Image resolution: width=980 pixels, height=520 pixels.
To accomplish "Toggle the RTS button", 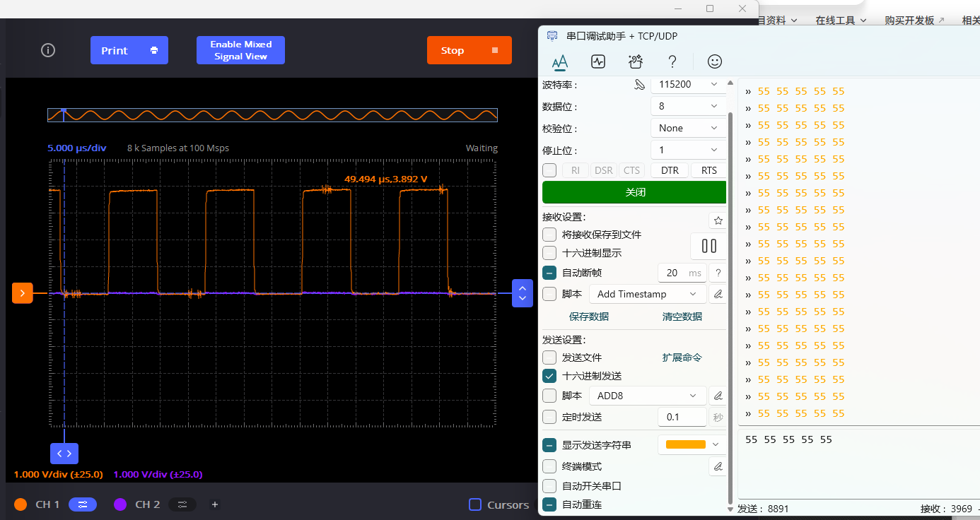I will pyautogui.click(x=708, y=170).
